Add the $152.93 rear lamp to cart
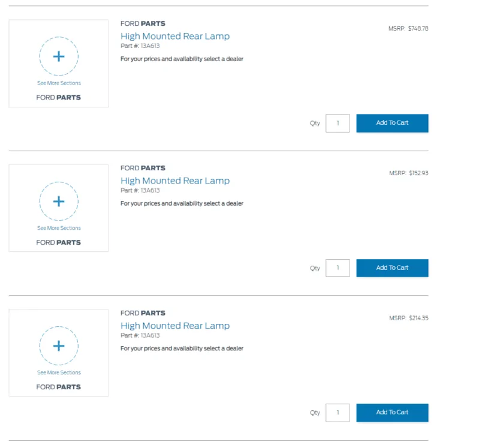The width and height of the screenshot is (479, 448). click(x=392, y=268)
